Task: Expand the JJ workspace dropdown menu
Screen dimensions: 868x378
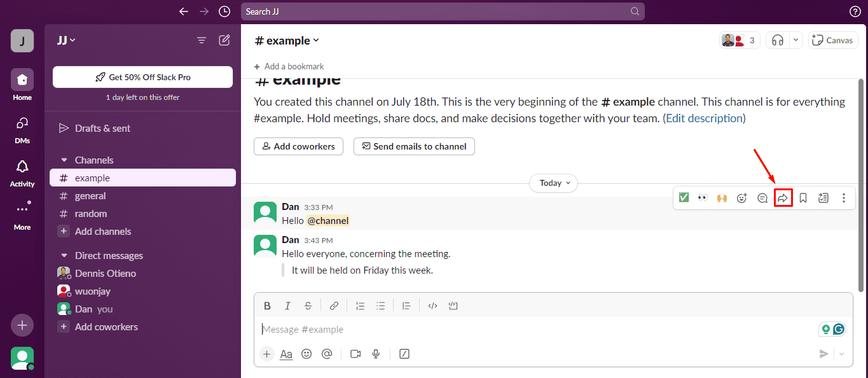Action: (66, 40)
